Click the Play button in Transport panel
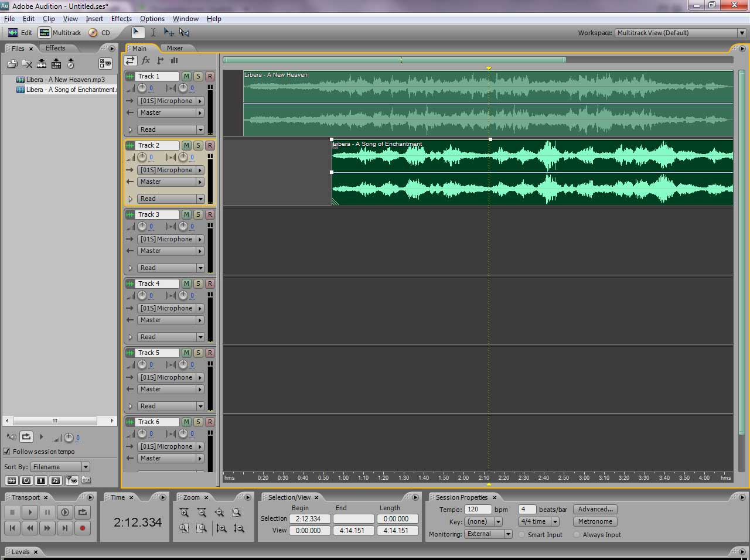The width and height of the screenshot is (750, 560). [30, 512]
